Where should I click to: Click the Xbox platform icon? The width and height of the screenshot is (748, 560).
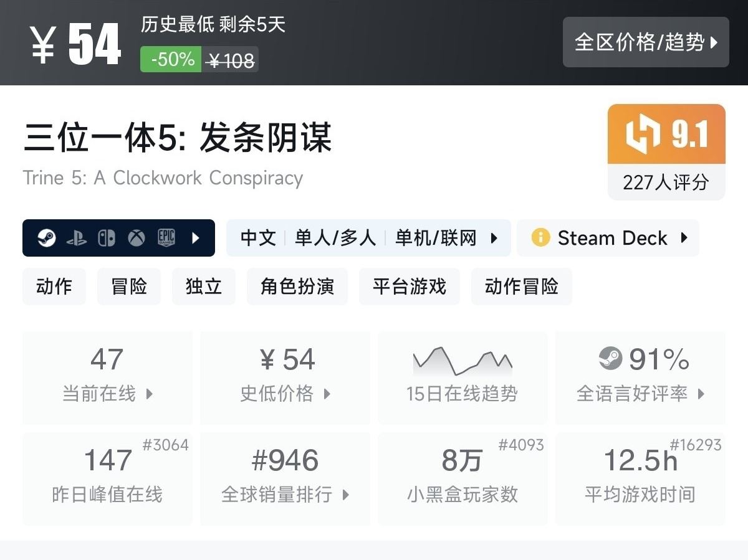click(x=137, y=238)
